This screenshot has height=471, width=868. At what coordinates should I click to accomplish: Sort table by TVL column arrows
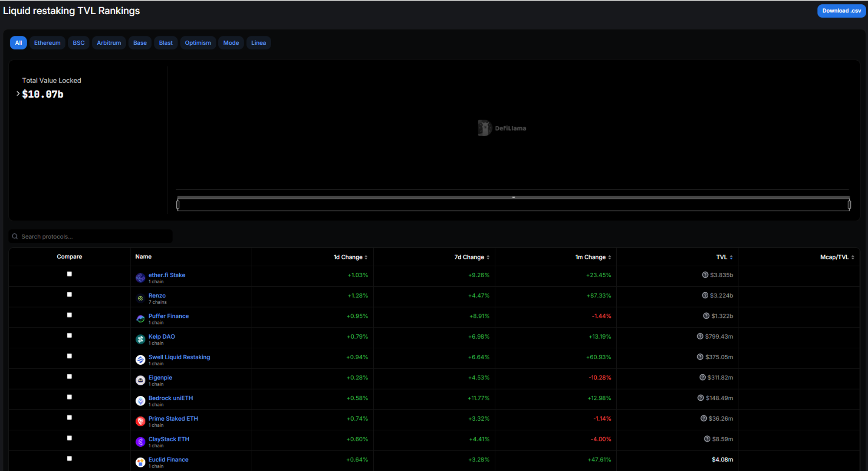point(731,257)
